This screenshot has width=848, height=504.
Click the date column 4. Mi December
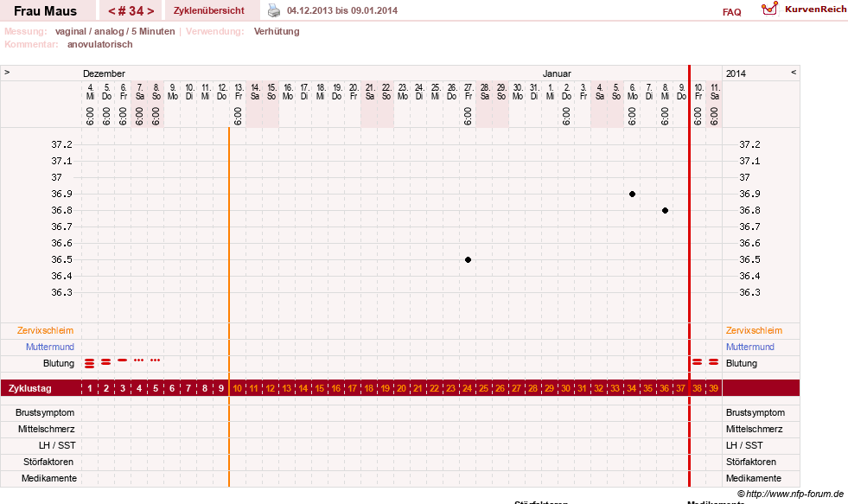coord(90,92)
